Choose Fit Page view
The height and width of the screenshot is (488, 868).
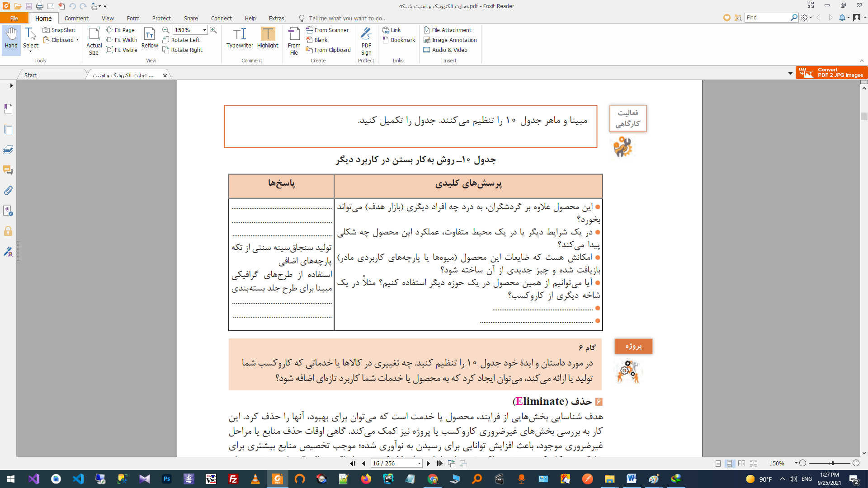120,30
